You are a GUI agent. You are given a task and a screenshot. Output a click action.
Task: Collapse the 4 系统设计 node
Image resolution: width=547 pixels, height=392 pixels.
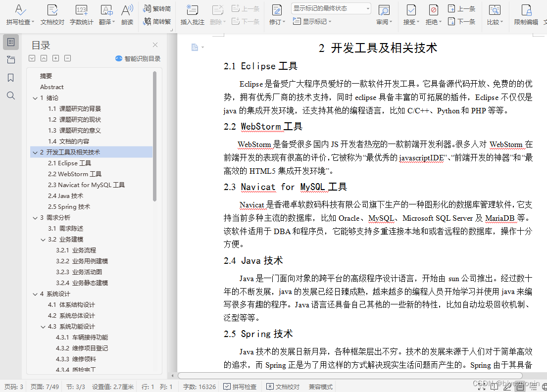pyautogui.click(x=35, y=294)
